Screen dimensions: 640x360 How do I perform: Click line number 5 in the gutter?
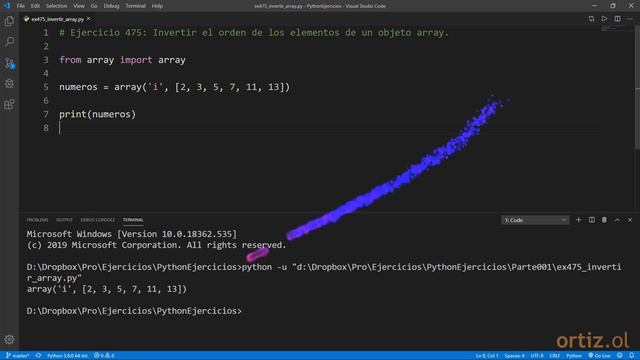(46, 87)
